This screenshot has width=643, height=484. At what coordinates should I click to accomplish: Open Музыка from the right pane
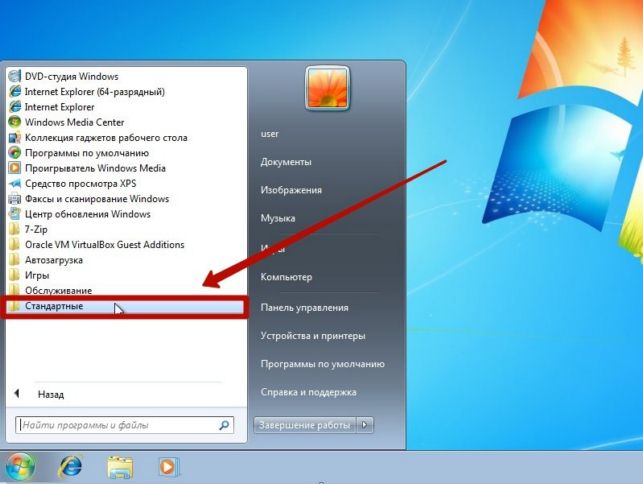[x=278, y=218]
